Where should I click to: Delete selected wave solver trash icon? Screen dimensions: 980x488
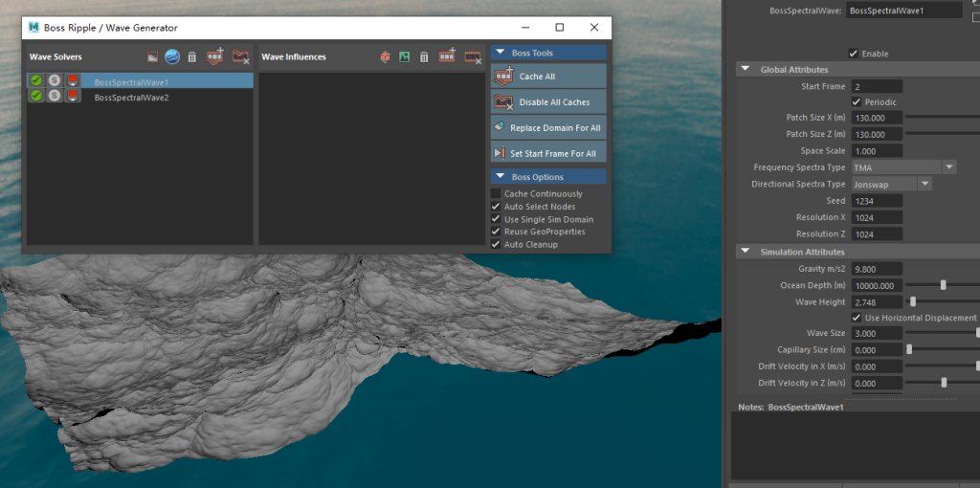point(191,56)
